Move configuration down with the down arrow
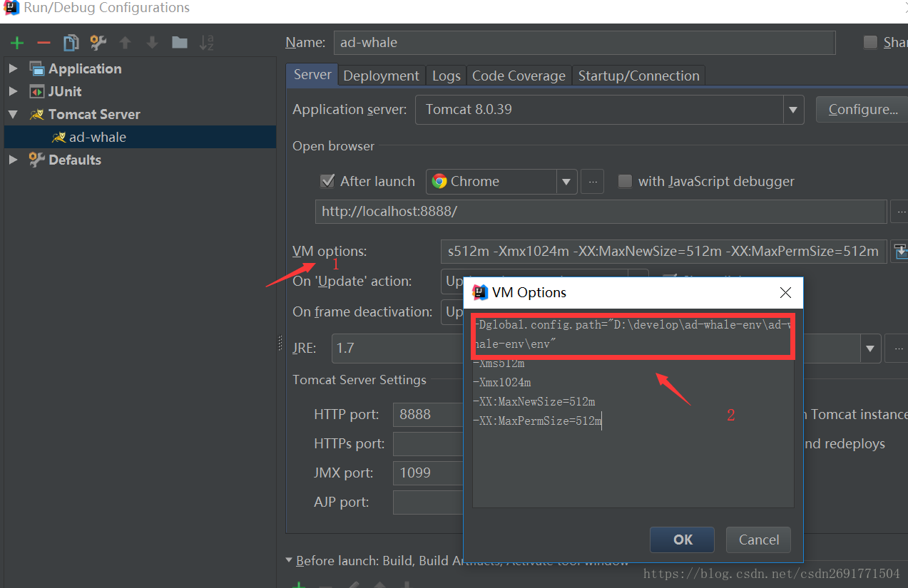The image size is (908, 588). click(x=152, y=43)
